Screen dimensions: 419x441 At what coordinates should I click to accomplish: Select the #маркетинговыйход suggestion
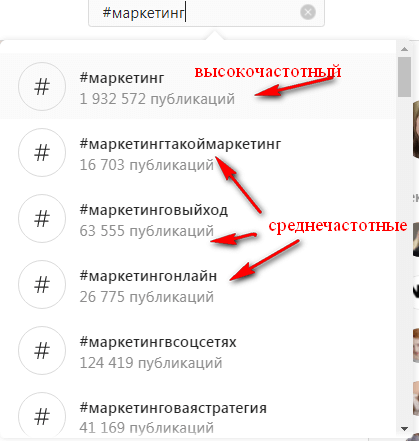(198, 218)
